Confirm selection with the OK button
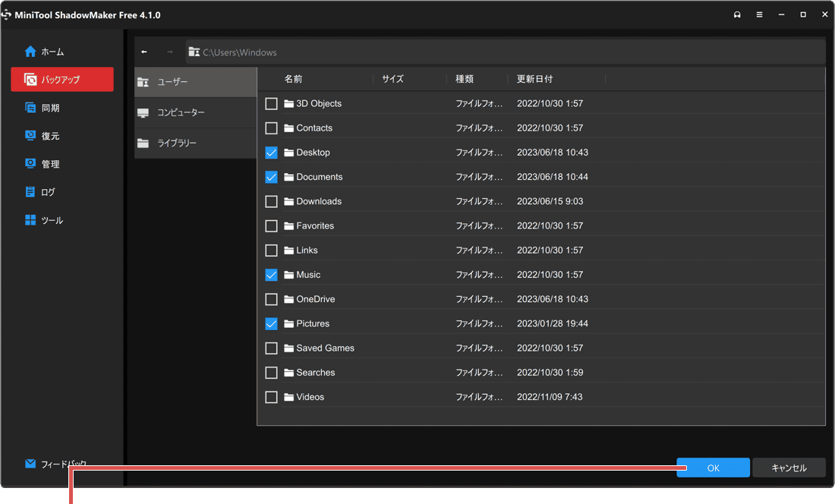835x504 pixels. click(713, 468)
